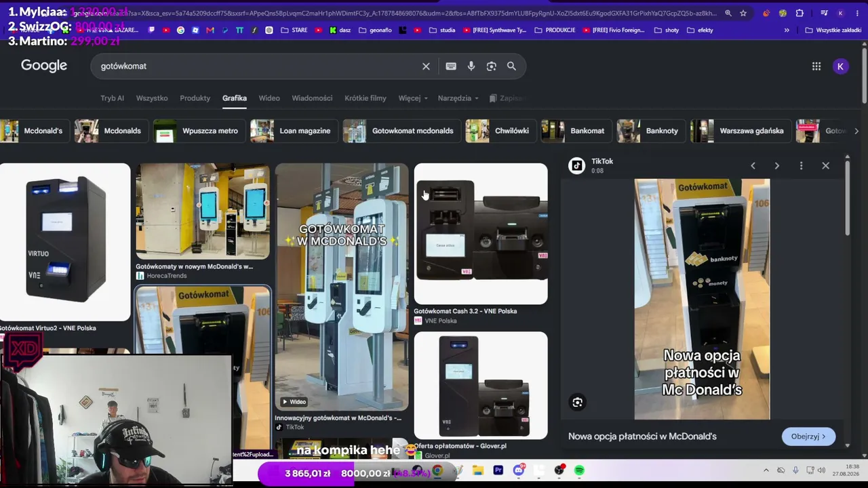Open the Glover.pl opłatomat image result
This screenshot has width=868, height=488.
click(x=481, y=385)
